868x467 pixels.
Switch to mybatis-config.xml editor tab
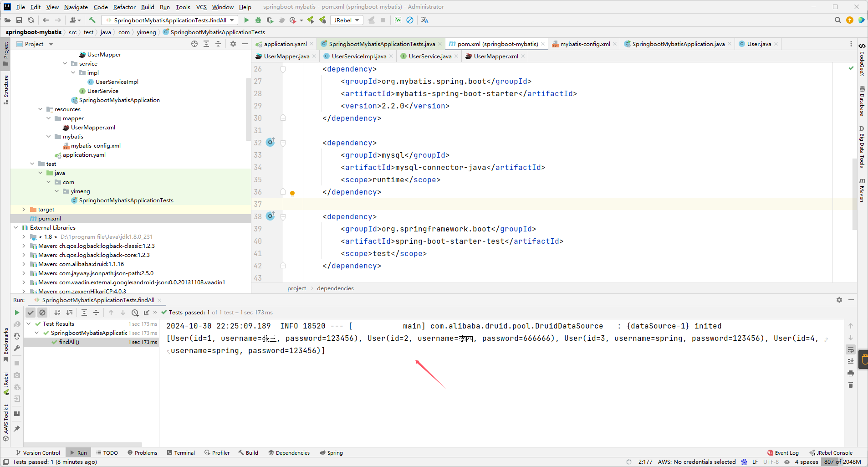(x=585, y=44)
